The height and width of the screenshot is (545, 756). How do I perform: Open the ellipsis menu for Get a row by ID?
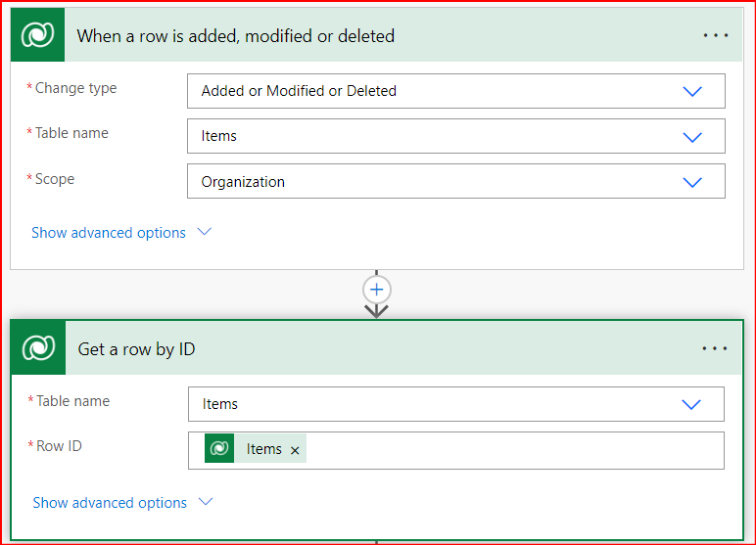tap(715, 348)
